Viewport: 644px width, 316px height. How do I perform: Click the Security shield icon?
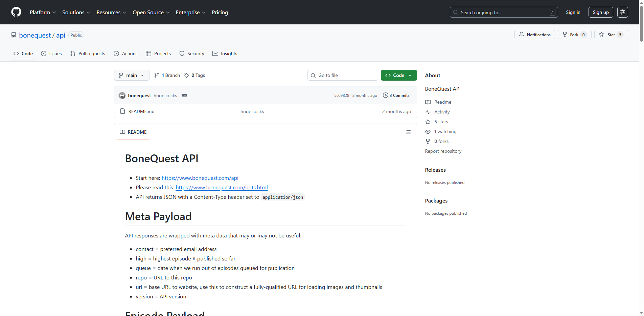pos(182,54)
